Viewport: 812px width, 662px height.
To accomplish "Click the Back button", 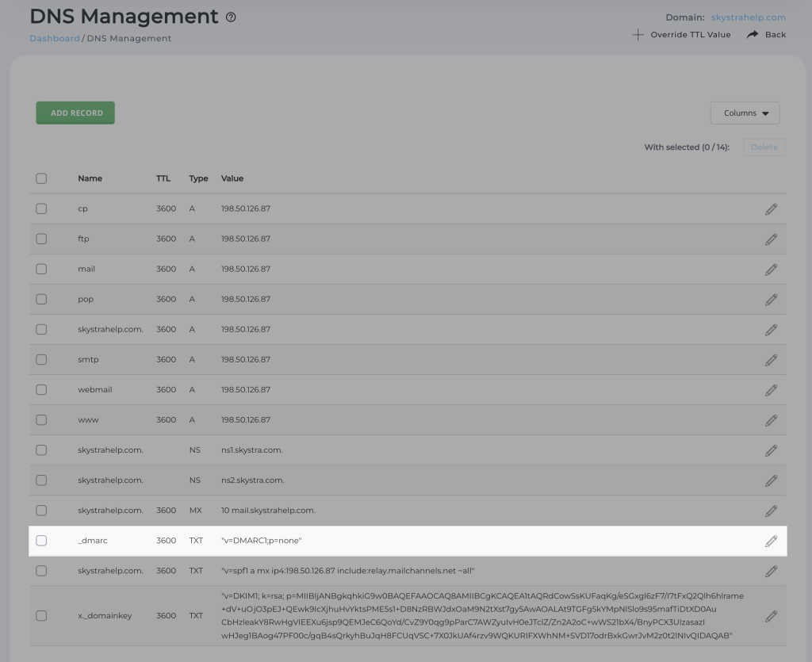I will (766, 35).
